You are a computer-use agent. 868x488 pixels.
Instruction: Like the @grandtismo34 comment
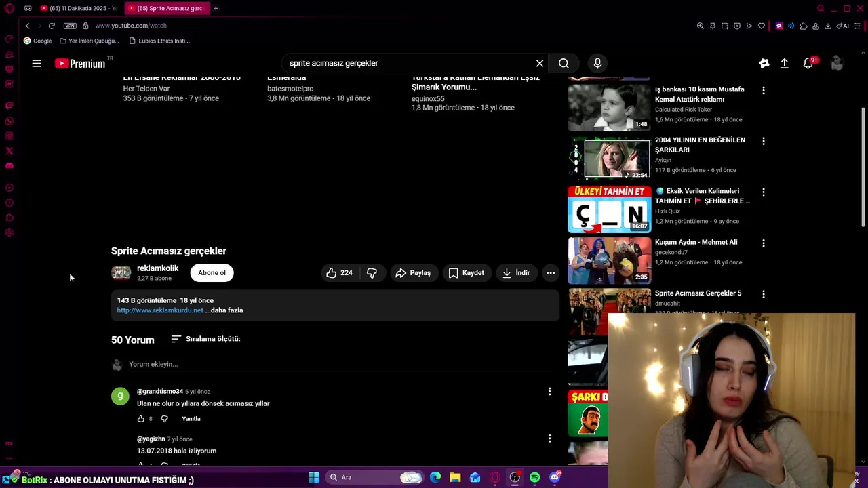pyautogui.click(x=141, y=419)
